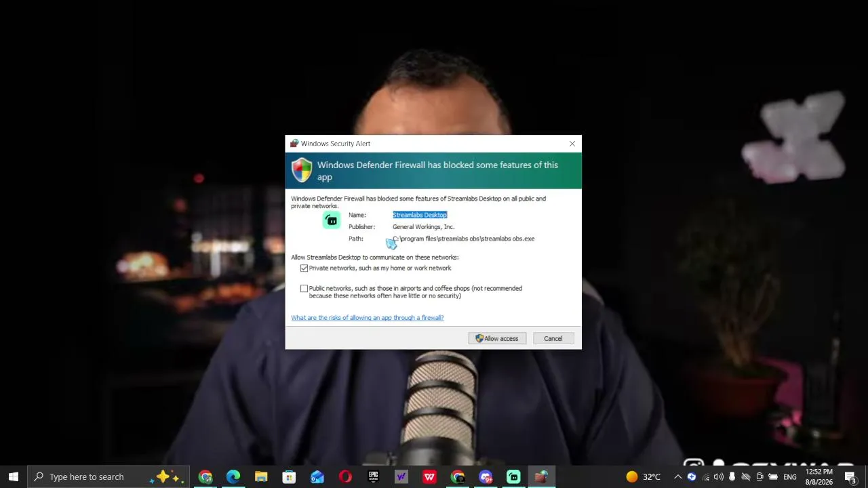Show hidden system tray icons
The height and width of the screenshot is (488, 868).
pyautogui.click(x=677, y=476)
